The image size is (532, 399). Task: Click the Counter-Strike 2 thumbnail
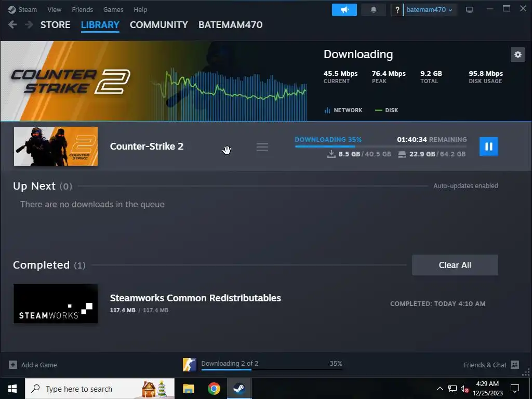pyautogui.click(x=56, y=146)
